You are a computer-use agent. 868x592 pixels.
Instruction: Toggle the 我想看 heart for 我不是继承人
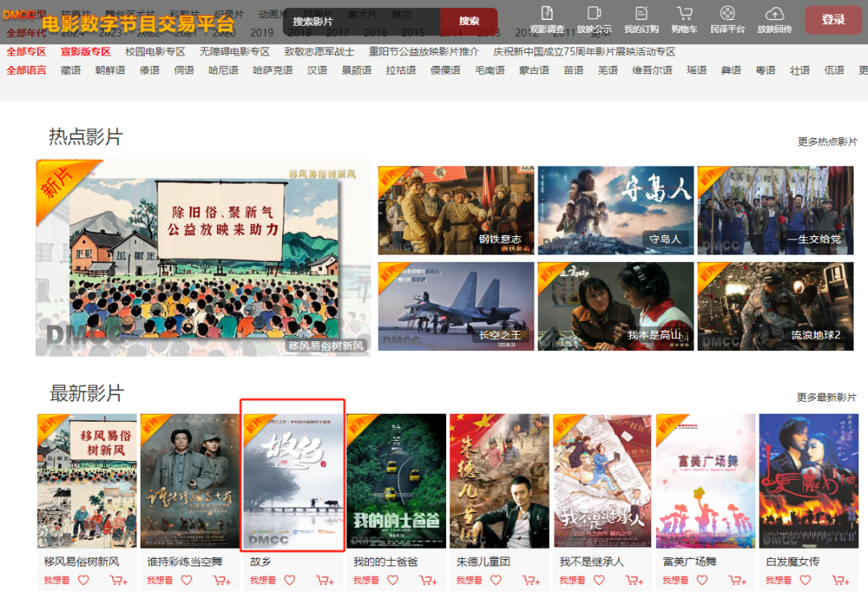click(599, 581)
